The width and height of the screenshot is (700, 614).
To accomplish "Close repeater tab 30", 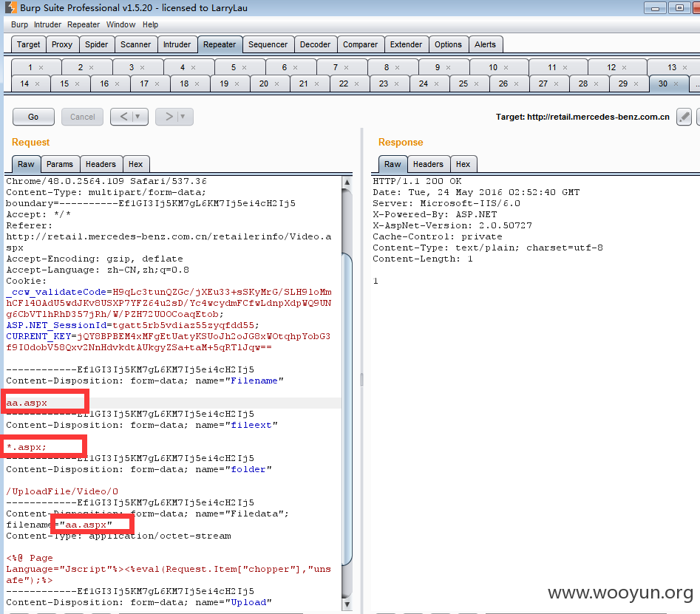I will [x=676, y=84].
